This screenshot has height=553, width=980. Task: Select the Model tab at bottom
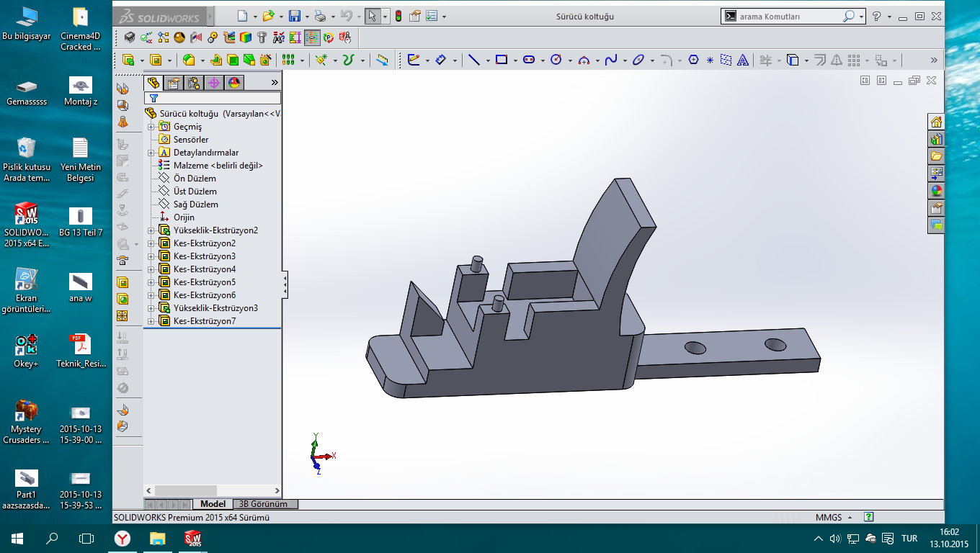pyautogui.click(x=213, y=504)
